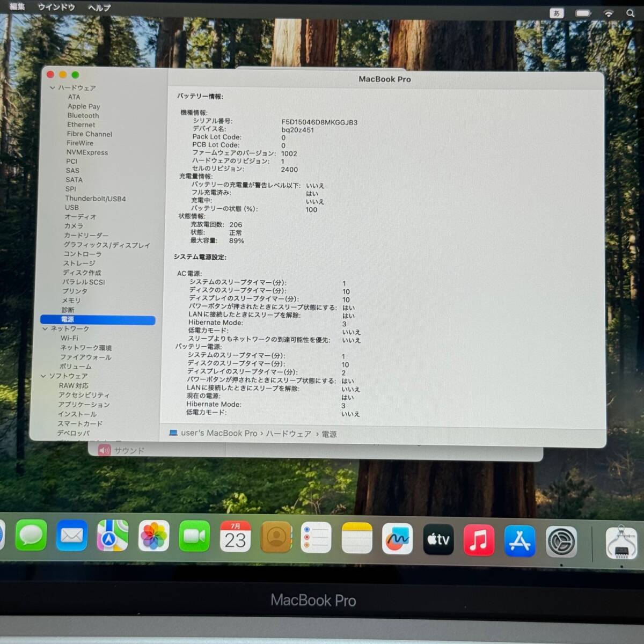Select ストレージ in the sidebar

coord(79,263)
